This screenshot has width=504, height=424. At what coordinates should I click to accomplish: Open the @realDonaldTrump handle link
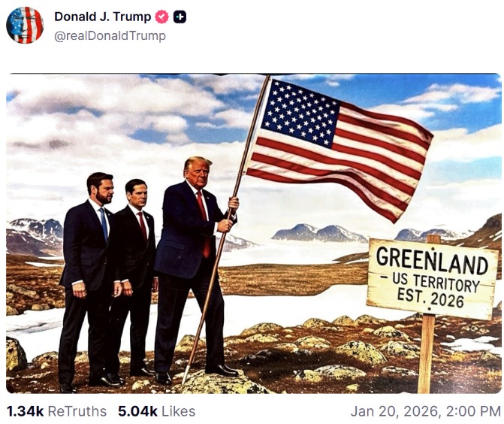[110, 35]
